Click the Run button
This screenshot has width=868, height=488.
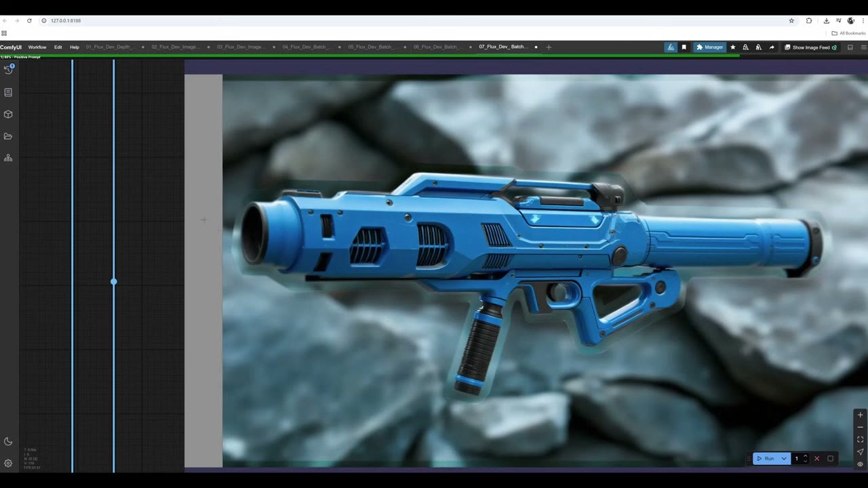(766, 459)
